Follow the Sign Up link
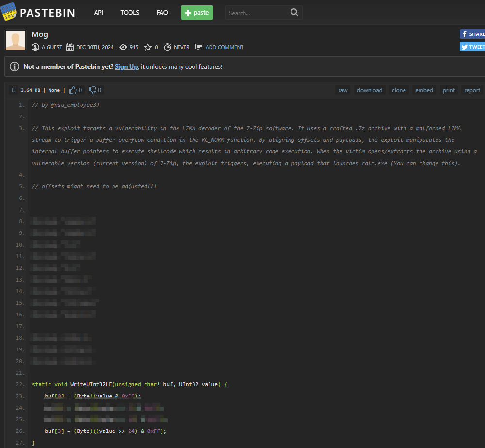This screenshot has width=485, height=448. (x=126, y=66)
